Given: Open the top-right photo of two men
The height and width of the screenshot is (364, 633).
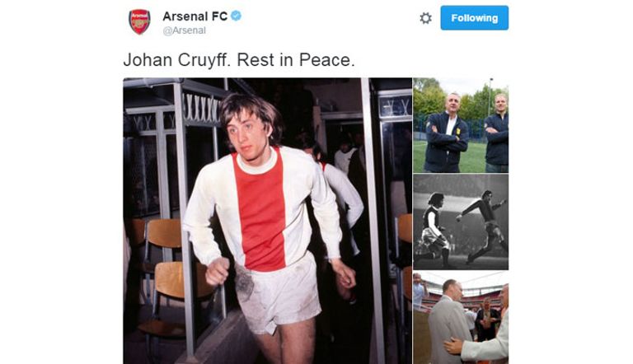Looking at the screenshot, I should pyautogui.click(x=461, y=125).
